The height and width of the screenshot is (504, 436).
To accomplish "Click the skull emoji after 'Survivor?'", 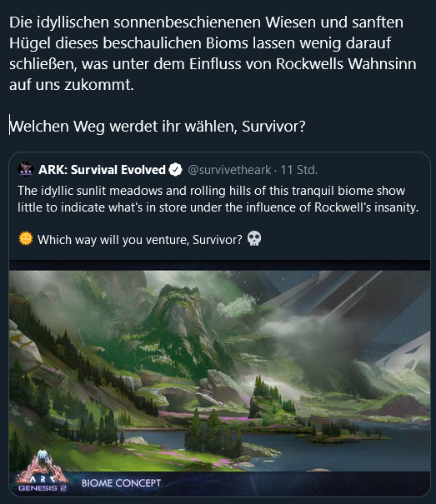I will click(254, 239).
